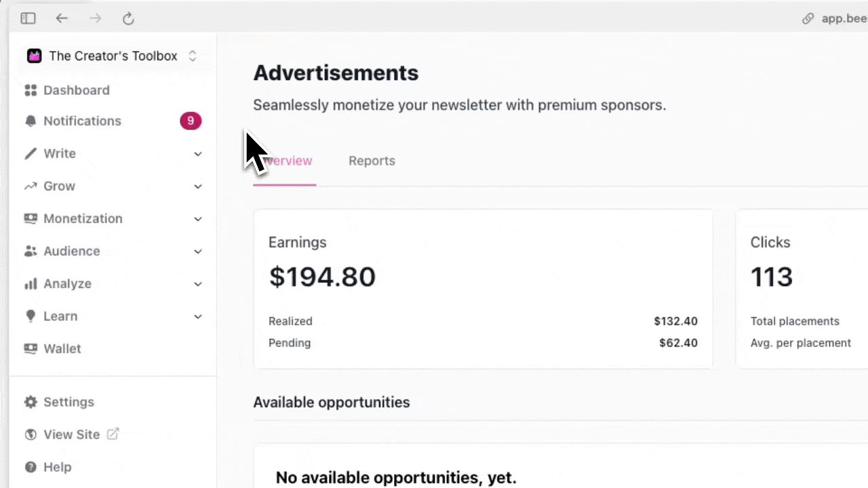Expand the Write section chevron

[197, 154]
